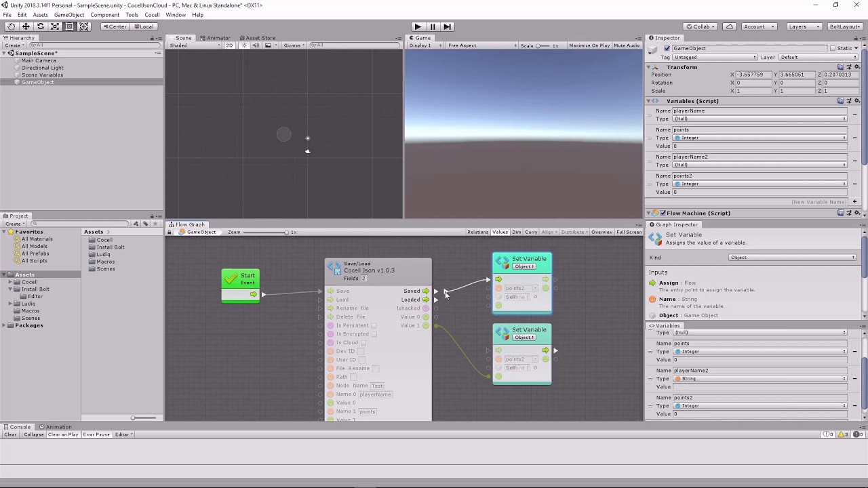Select the Scale tool
This screenshot has height=488, width=868.
coord(55,26)
